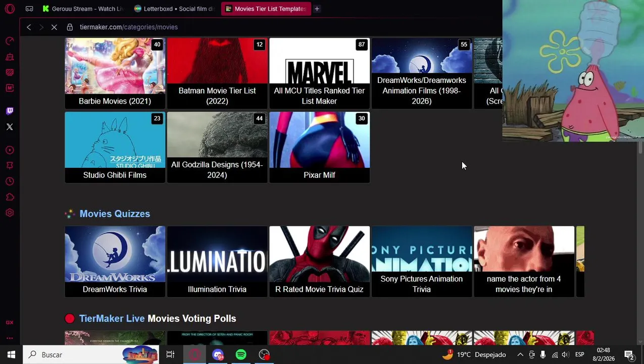Select the Movies Tier List Templates tab
Screen dimensions: 644x364
click(x=266, y=9)
